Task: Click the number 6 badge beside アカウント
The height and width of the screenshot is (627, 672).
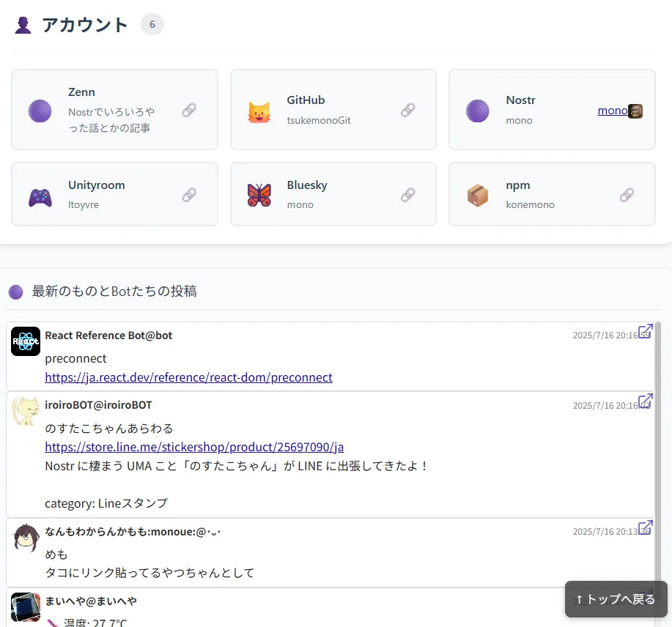Action: [152, 24]
